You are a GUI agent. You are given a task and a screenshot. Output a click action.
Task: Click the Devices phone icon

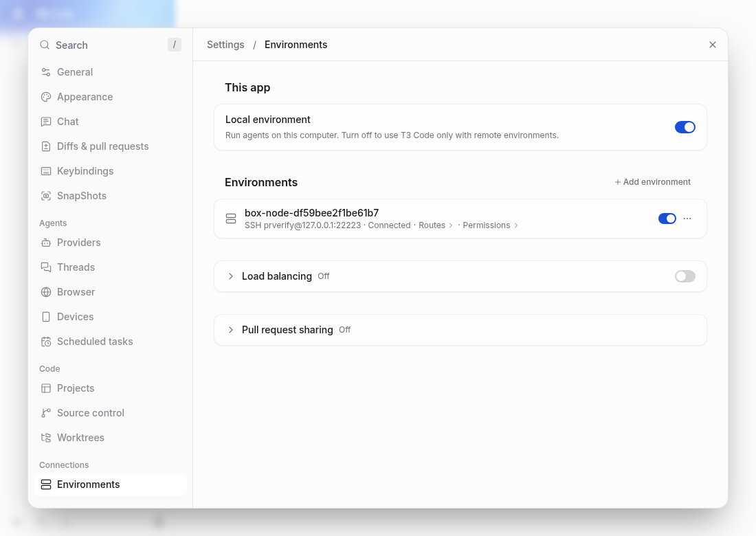[x=46, y=317]
